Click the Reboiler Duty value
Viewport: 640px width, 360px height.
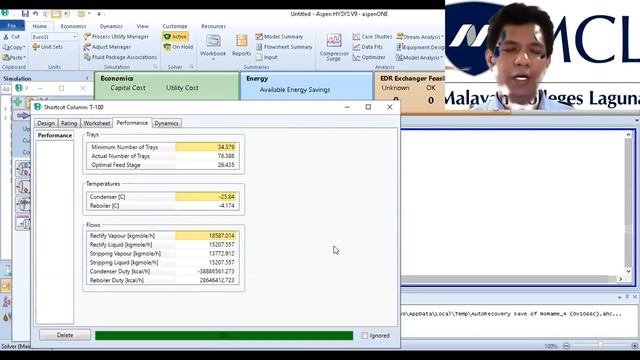click(x=207, y=280)
